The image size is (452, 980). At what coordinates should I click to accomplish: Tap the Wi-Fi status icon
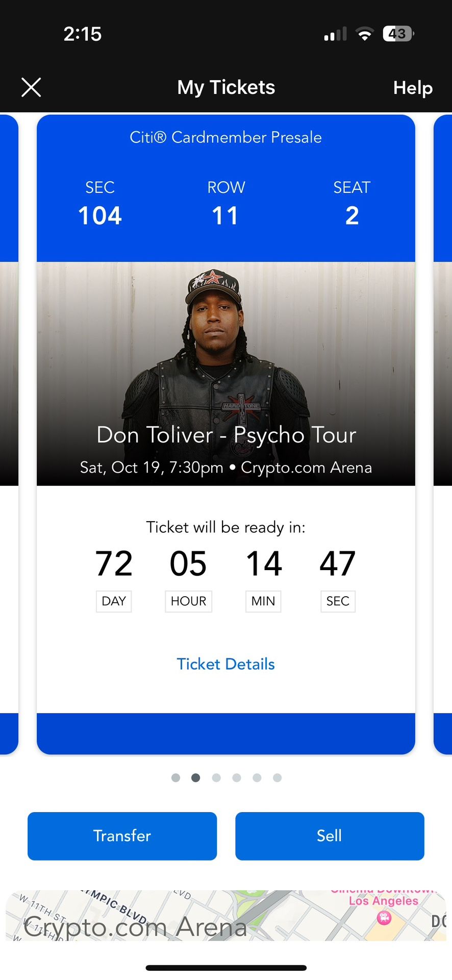click(364, 34)
